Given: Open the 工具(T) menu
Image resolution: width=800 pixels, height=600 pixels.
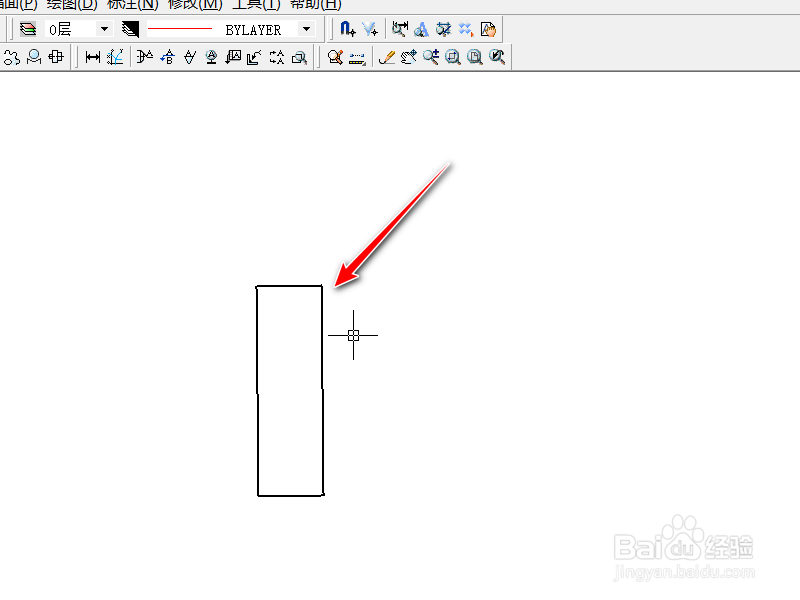Looking at the screenshot, I should point(256,5).
